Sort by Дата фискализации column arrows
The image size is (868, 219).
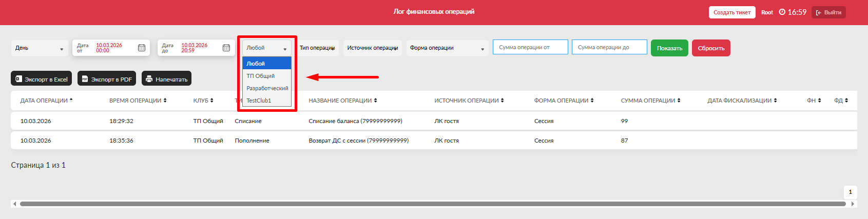click(775, 101)
